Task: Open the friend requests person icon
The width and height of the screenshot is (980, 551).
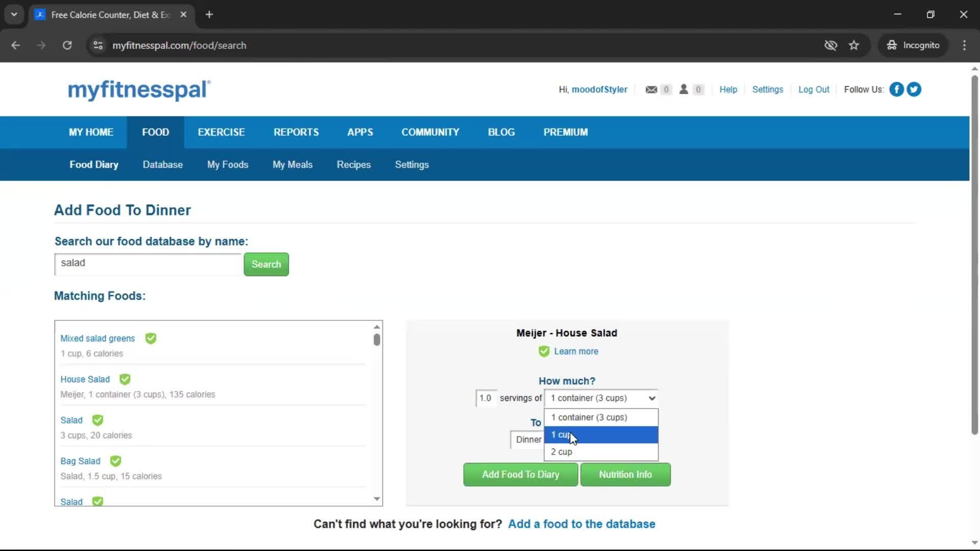Action: (x=683, y=89)
